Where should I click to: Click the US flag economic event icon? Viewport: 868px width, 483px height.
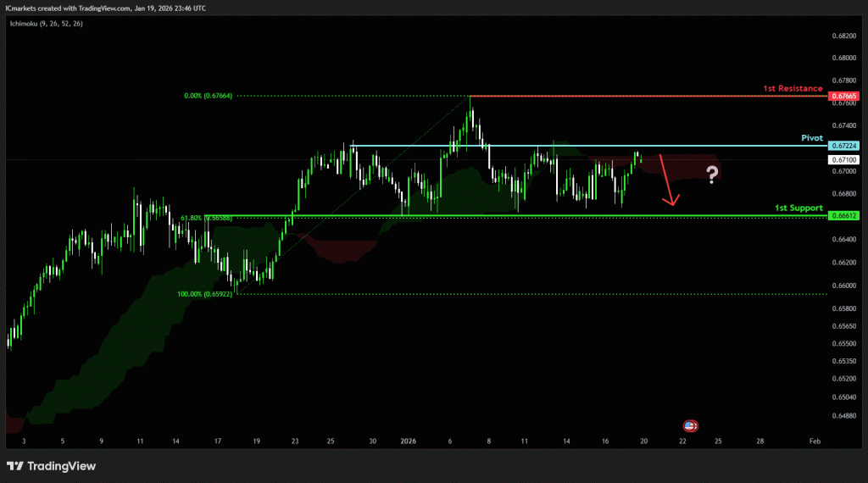(690, 425)
